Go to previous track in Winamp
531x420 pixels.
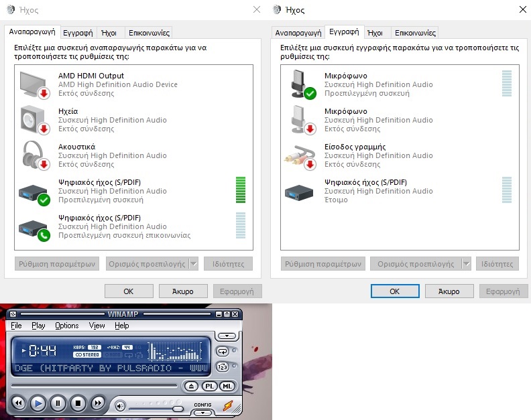[x=18, y=403]
